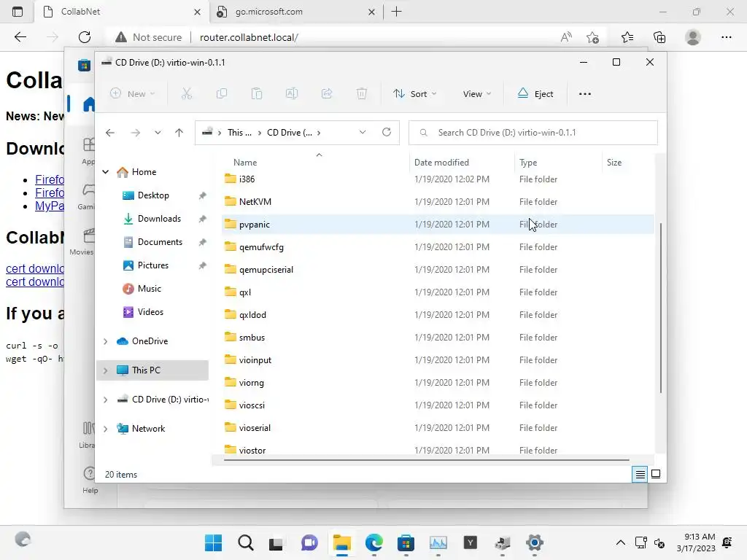This screenshot has width=747, height=560.
Task: Collapse the Home tree node
Action: point(105,172)
